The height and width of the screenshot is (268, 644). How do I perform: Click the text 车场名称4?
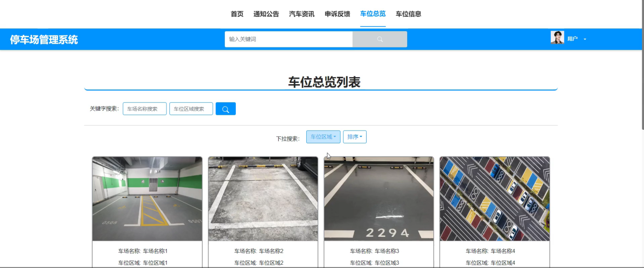[503, 251]
